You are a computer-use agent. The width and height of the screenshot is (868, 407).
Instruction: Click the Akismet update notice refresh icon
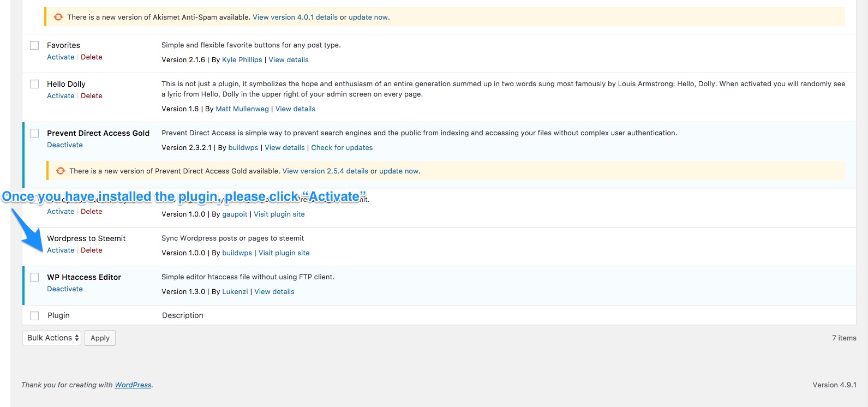pos(58,17)
